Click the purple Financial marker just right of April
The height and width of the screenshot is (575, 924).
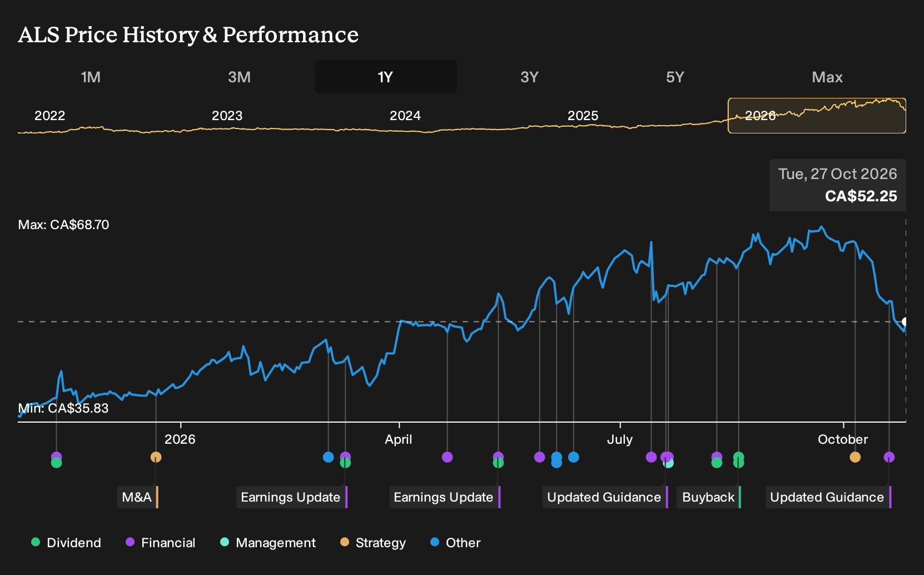[x=447, y=457]
